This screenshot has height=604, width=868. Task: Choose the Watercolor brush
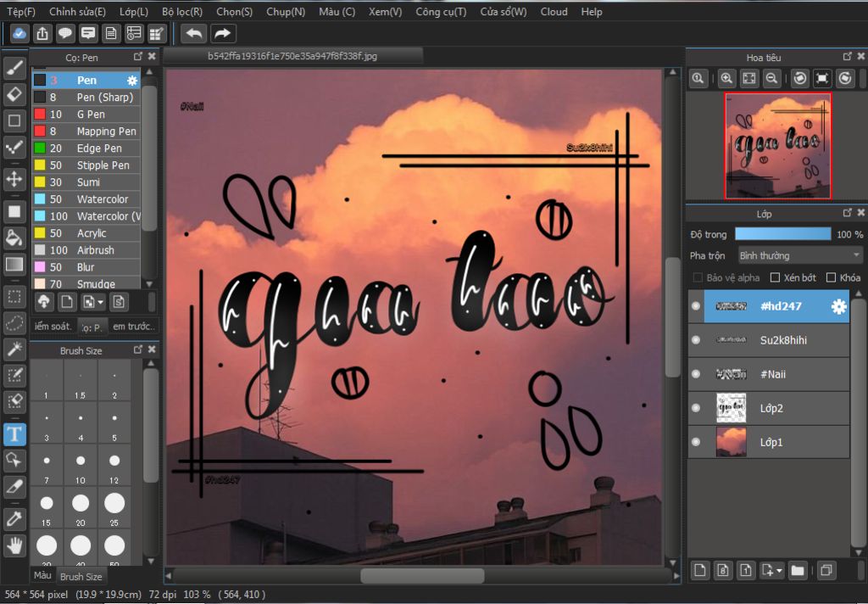tap(86, 199)
